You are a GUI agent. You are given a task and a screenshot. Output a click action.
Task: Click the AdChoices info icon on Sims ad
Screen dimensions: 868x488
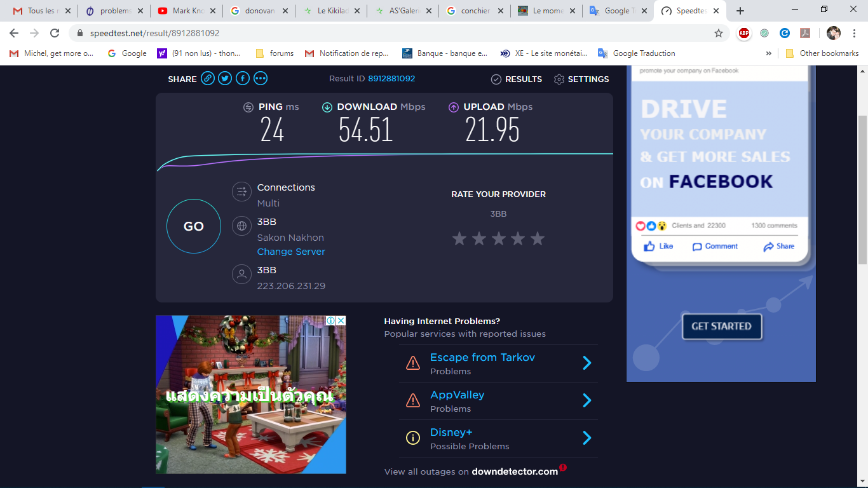click(330, 321)
